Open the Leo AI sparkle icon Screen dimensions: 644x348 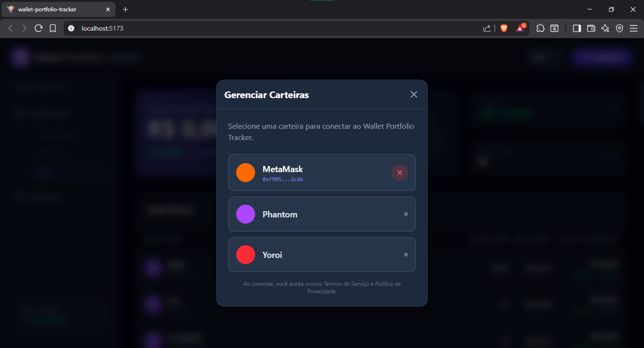[605, 28]
